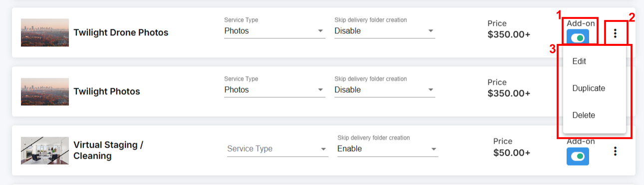
Task: Select the Virtual Staging / Cleaning title
Action: (108, 151)
